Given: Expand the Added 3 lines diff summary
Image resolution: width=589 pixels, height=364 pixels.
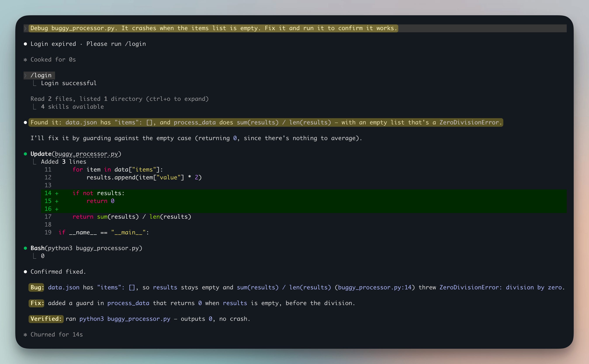Looking at the screenshot, I should point(64,162).
